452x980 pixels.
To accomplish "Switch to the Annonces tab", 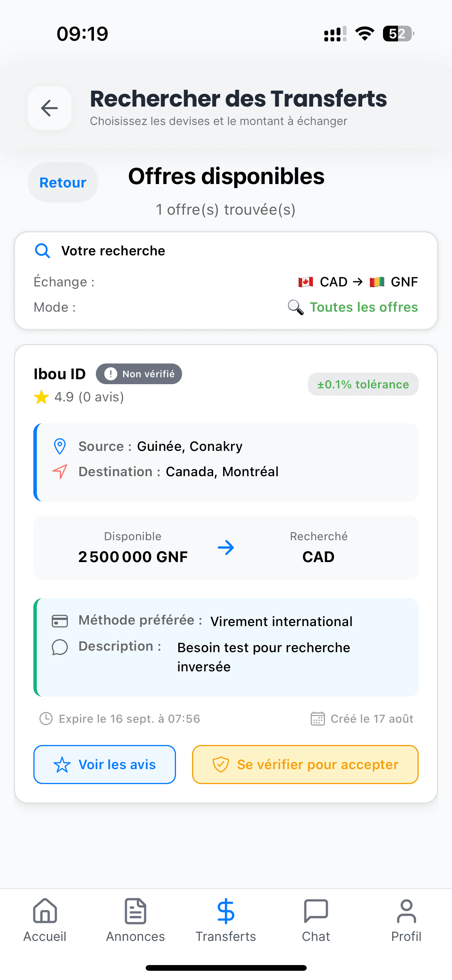I will tap(135, 920).
